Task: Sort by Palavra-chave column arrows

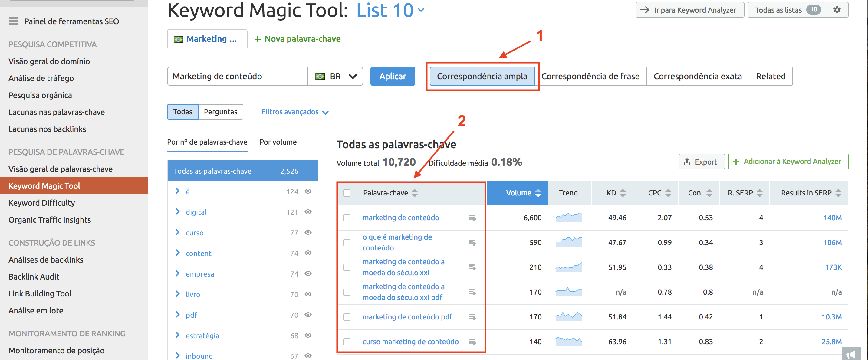Action: tap(414, 193)
